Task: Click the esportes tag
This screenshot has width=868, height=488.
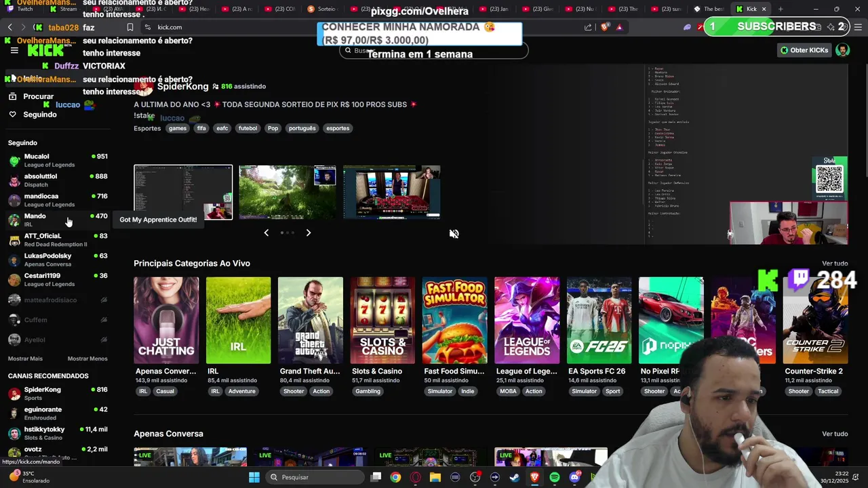Action: point(338,128)
